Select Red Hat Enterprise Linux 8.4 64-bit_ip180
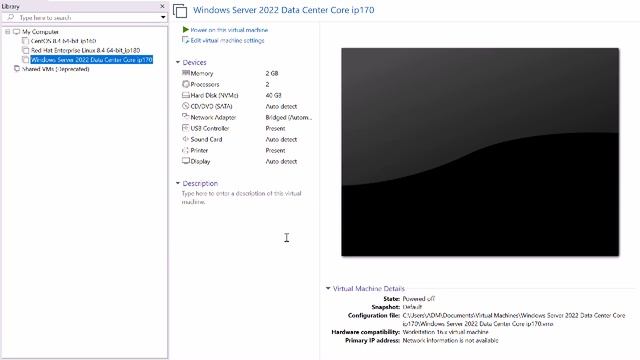 pyautogui.click(x=85, y=50)
